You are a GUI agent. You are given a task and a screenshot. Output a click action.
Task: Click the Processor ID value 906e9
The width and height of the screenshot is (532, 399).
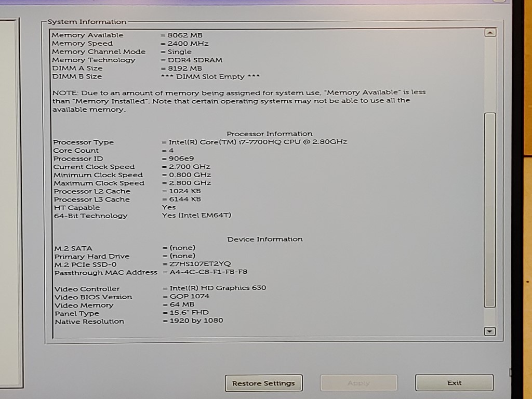[181, 158]
